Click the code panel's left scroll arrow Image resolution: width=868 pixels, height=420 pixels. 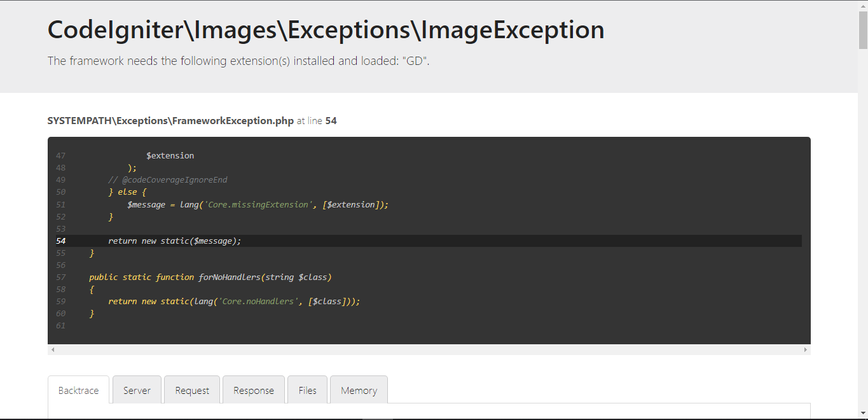click(x=53, y=349)
